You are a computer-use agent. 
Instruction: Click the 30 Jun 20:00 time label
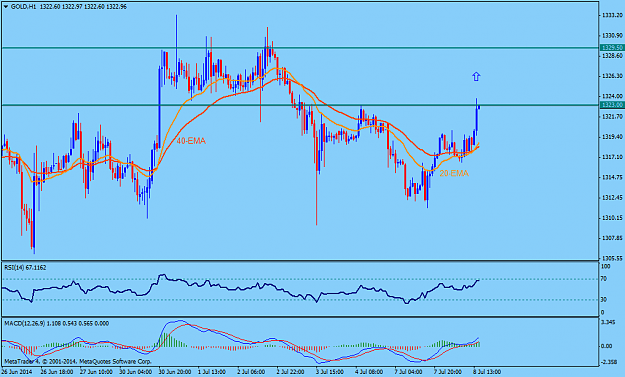coord(175,372)
